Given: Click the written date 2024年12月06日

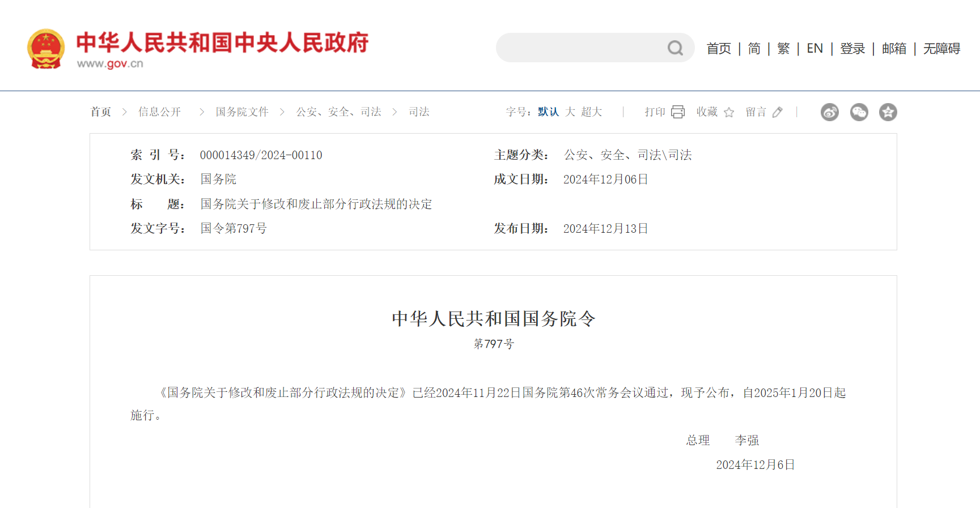Looking at the screenshot, I should (605, 180).
